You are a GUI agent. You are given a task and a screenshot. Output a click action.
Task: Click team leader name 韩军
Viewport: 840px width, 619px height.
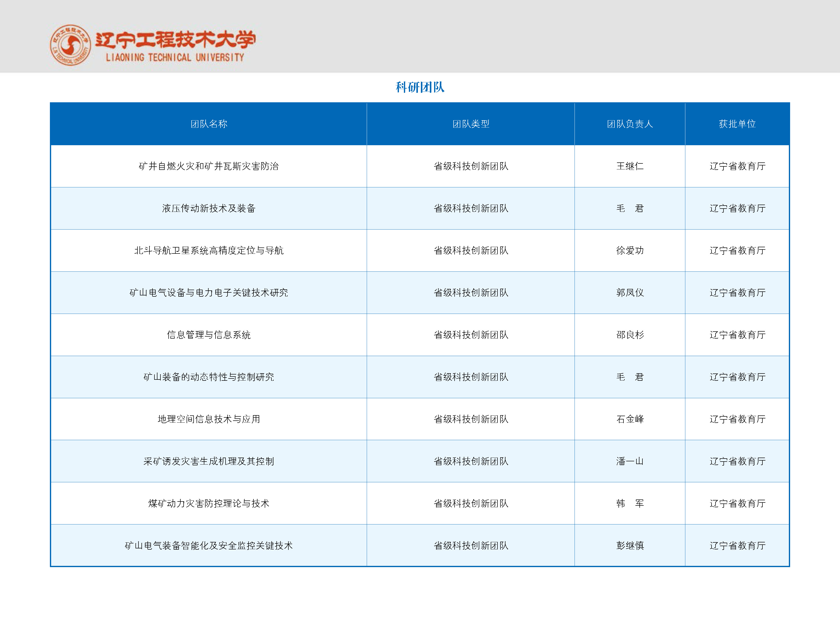coord(630,503)
